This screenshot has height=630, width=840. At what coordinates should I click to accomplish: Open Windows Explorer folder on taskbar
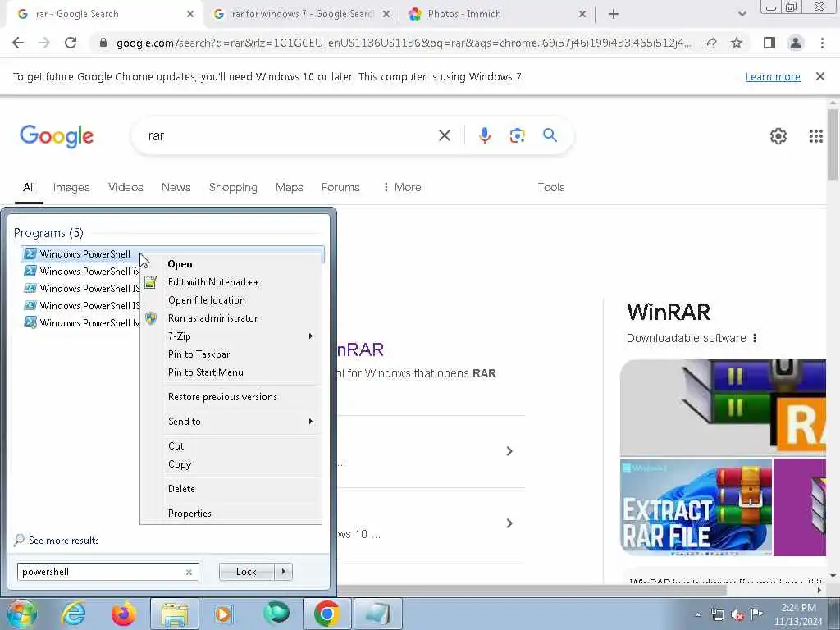175,614
